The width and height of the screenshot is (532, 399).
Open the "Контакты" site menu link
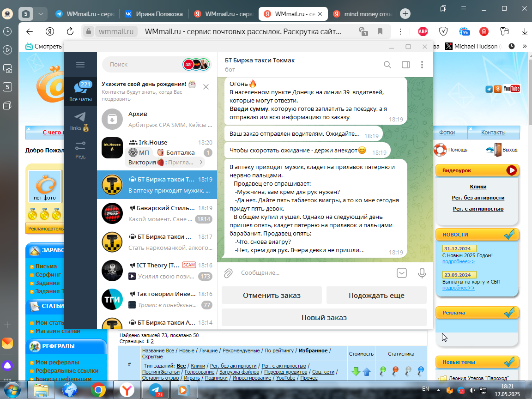click(x=493, y=133)
